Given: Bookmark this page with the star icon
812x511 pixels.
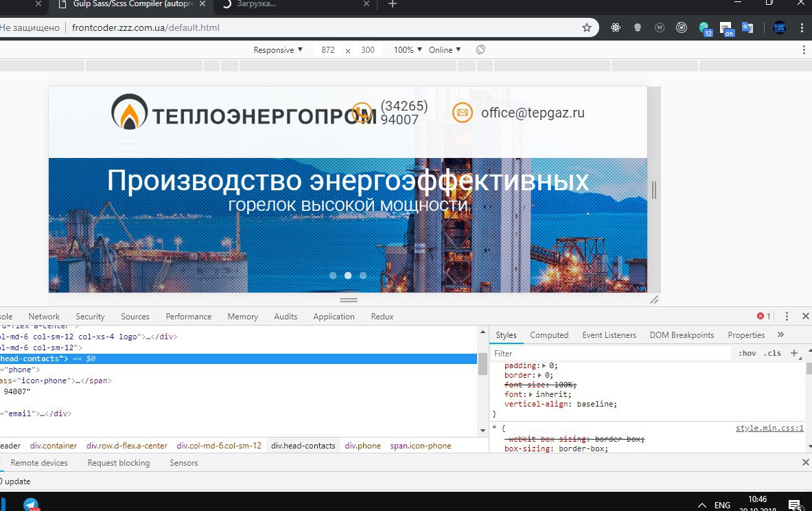Looking at the screenshot, I should point(586,27).
